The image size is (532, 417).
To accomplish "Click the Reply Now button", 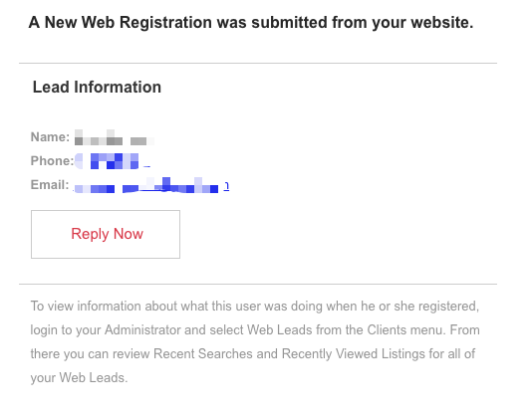I will click(x=106, y=234).
